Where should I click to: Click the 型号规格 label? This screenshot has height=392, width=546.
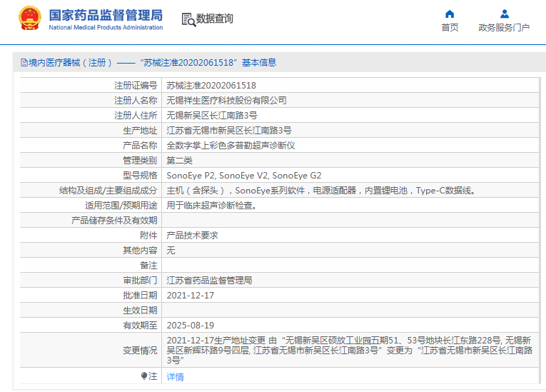[x=140, y=175]
